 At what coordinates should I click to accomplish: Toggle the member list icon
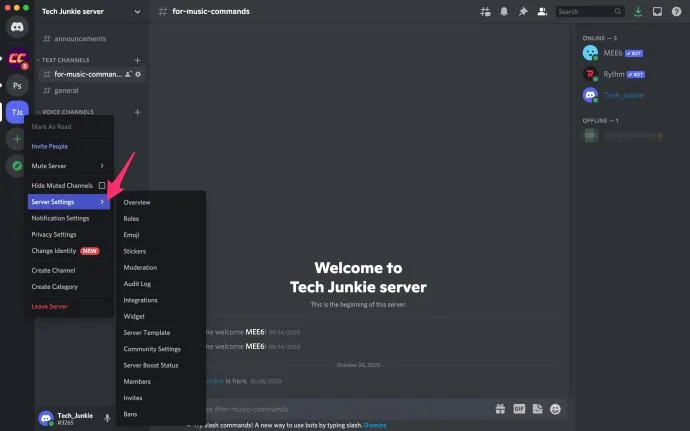pyautogui.click(x=542, y=12)
